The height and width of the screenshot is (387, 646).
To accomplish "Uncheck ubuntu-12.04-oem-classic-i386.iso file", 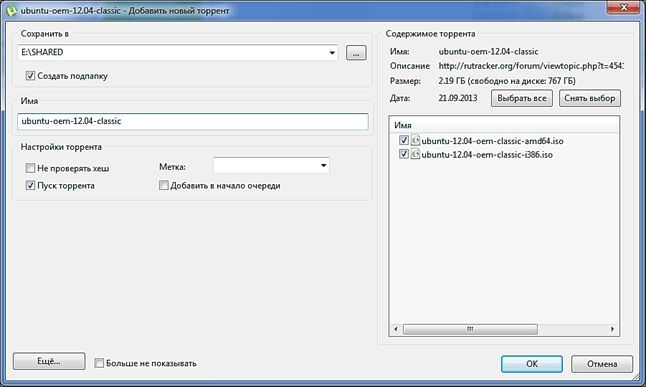I will click(x=404, y=155).
